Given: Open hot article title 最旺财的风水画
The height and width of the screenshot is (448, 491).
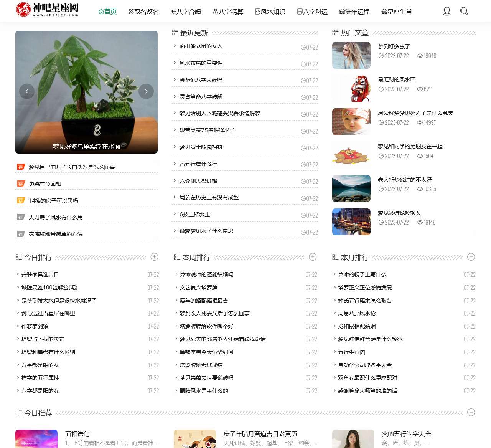Looking at the screenshot, I should click(397, 79).
